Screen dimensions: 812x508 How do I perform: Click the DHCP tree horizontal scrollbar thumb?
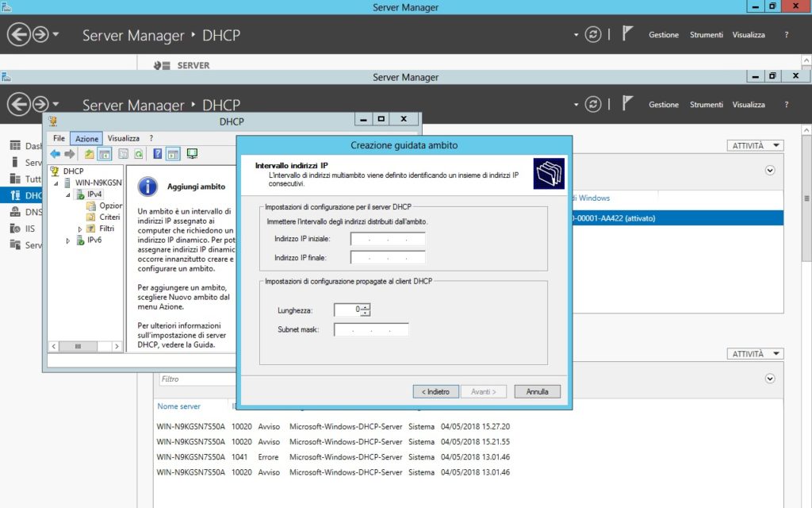pos(78,346)
